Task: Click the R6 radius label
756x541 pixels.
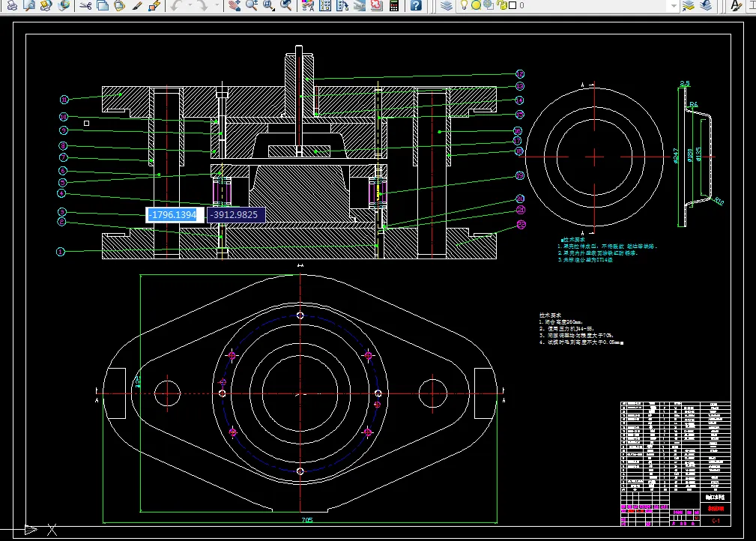Action: click(693, 104)
